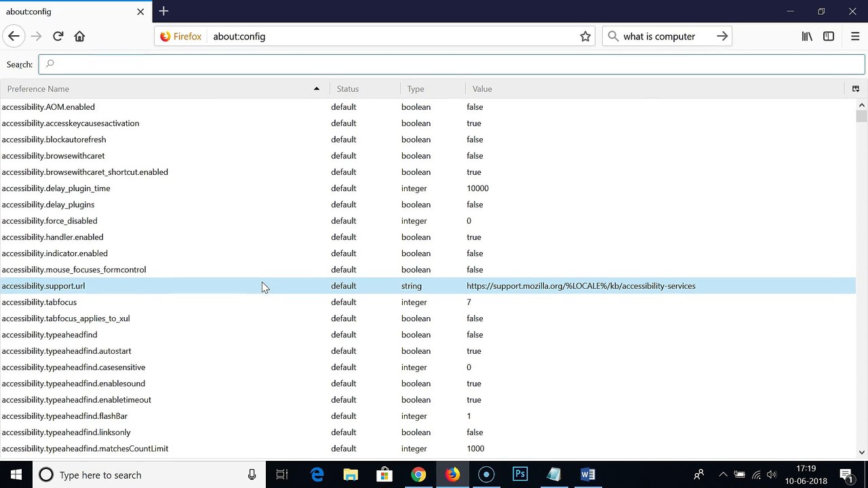
Task: Click the 10000 value of delay_plugin_time
Action: coord(477,188)
